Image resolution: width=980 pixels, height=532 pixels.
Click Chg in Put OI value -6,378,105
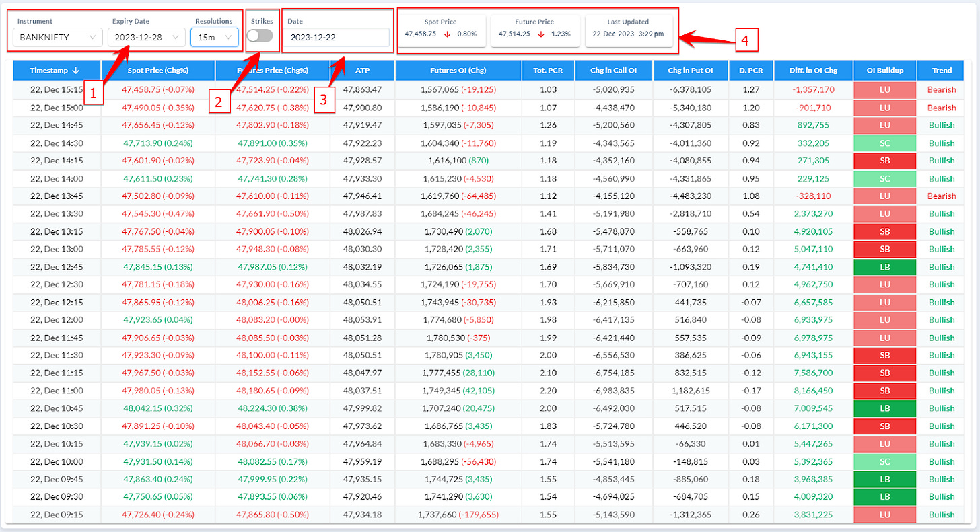click(x=691, y=89)
